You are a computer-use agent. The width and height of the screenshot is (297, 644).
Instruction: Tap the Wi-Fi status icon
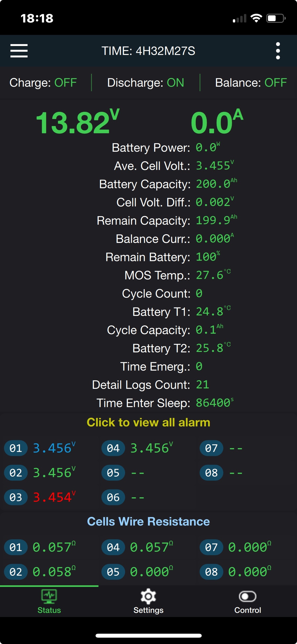coord(256,18)
